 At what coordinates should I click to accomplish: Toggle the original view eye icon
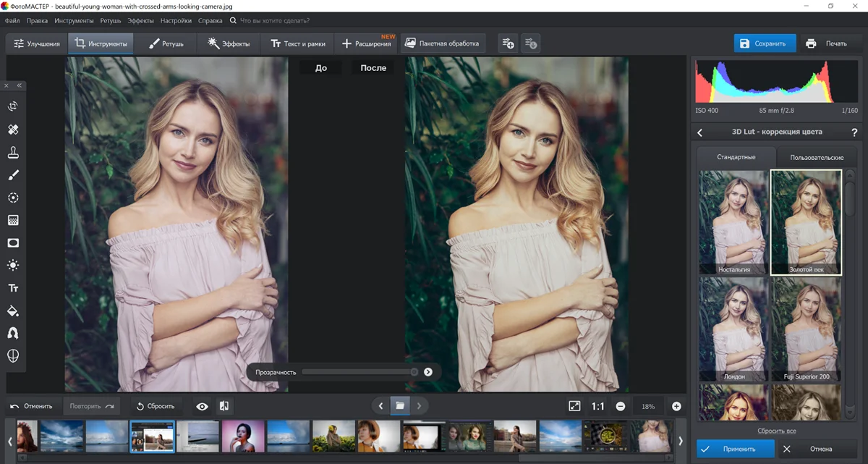pos(202,406)
